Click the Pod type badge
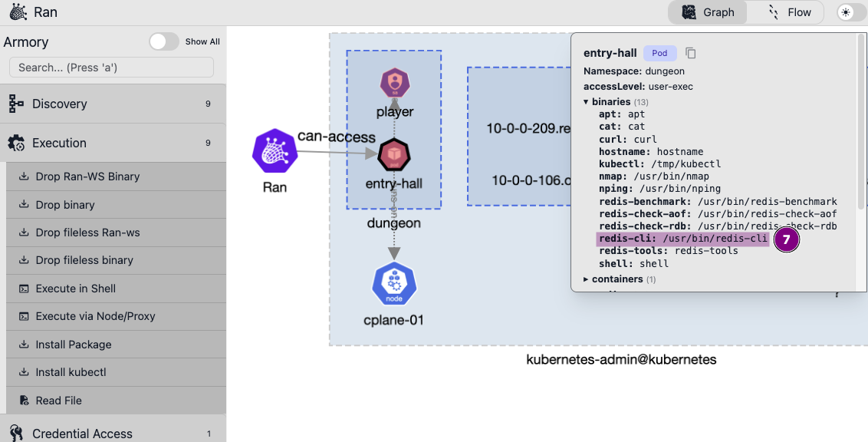 pyautogui.click(x=659, y=53)
